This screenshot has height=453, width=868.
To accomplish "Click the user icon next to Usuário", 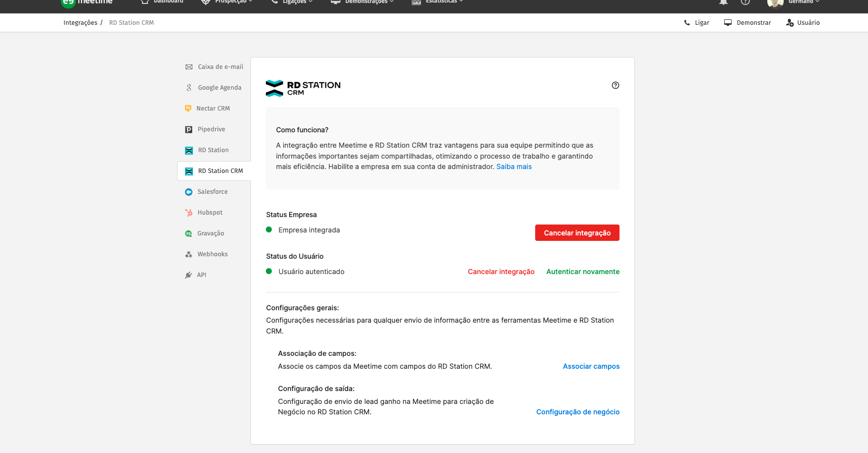I will point(790,23).
